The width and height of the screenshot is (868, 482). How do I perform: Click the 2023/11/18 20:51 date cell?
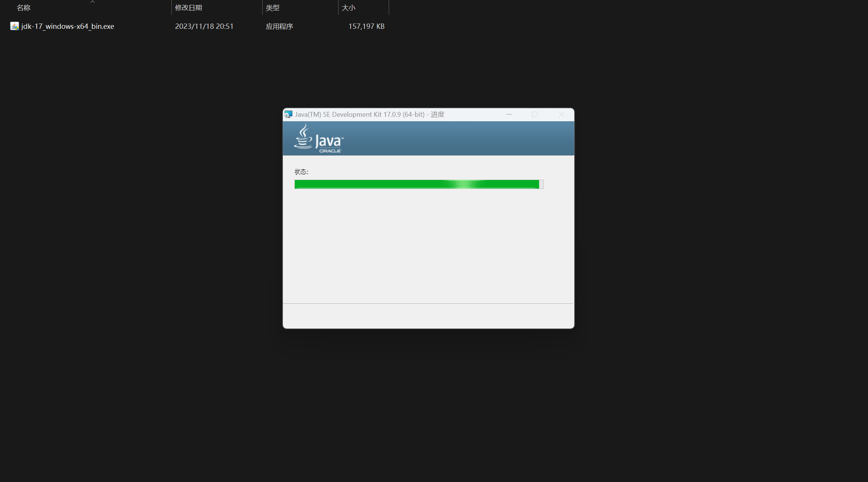pyautogui.click(x=204, y=26)
